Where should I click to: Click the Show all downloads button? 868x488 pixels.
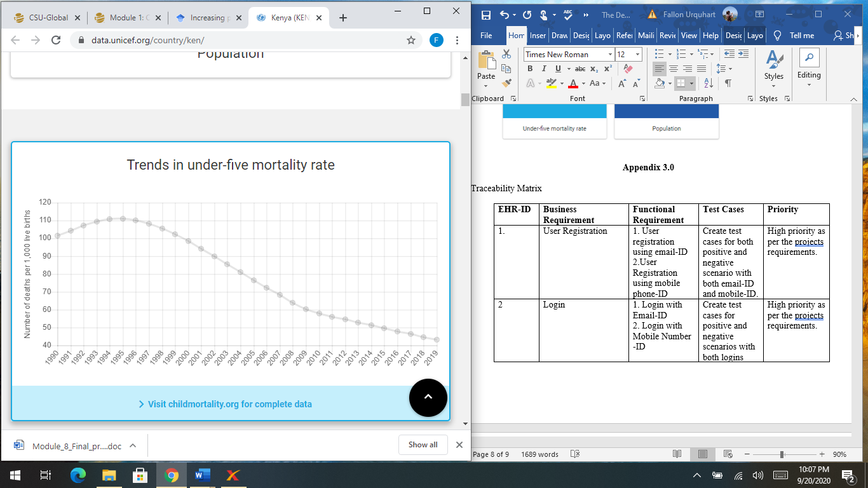423,445
